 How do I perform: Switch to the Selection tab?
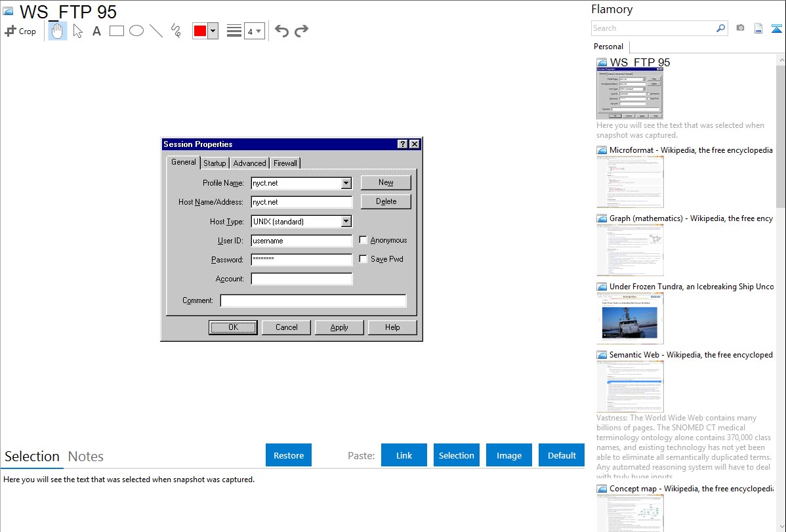(32, 457)
